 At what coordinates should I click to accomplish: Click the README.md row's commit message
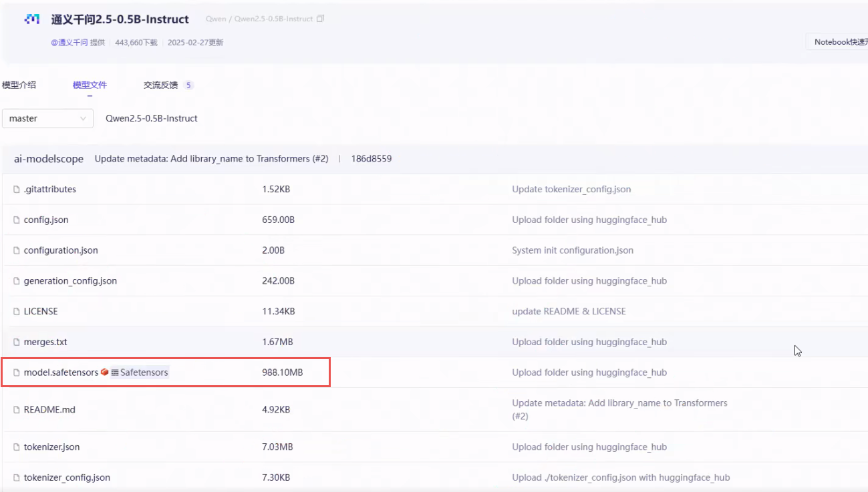[619, 410]
